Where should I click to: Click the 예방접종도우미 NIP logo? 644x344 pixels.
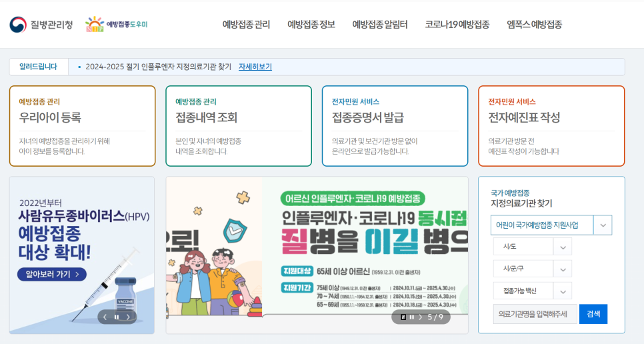[x=116, y=24]
